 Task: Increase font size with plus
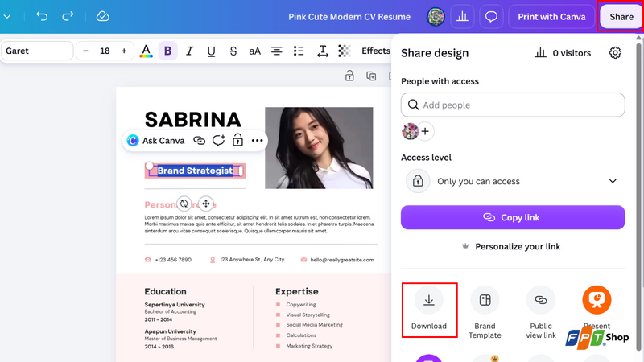pos(124,51)
